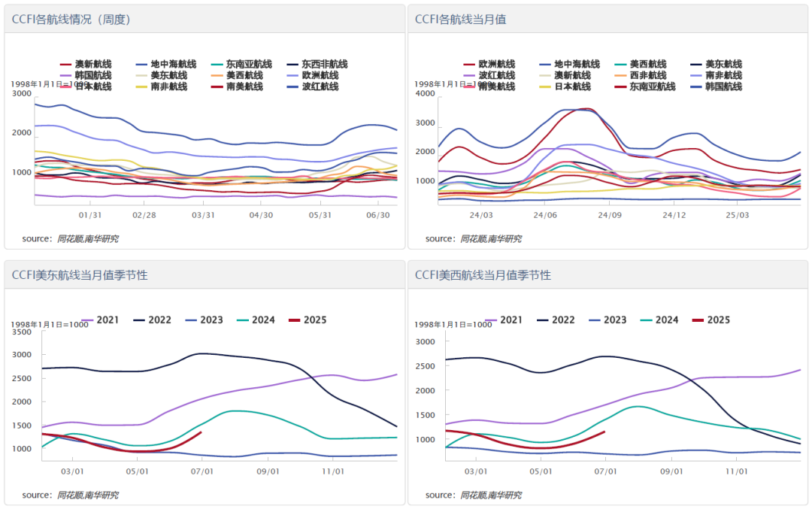Viewport: 812px width, 509px height.
Task: Toggle 韩国航线 legend in weekly CCFI chart
Action: click(86, 75)
